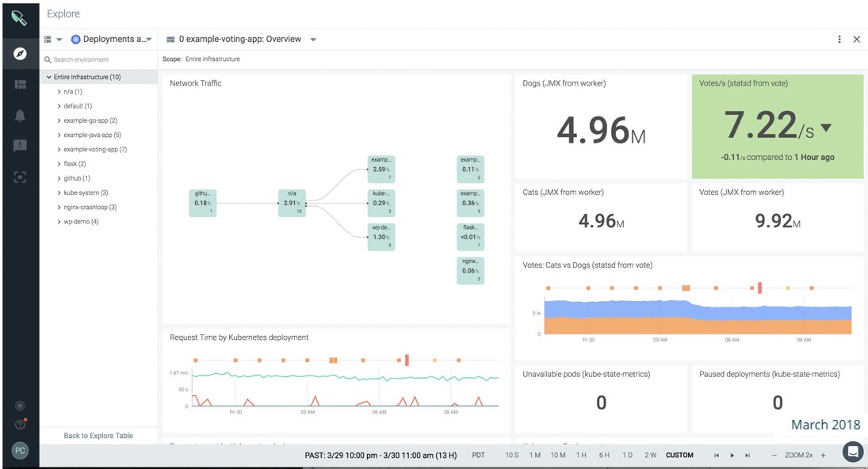Screen dimensions: 868x469
Task: Click the Votes/s dropdown arrow next to 7.22
Action: 826,128
